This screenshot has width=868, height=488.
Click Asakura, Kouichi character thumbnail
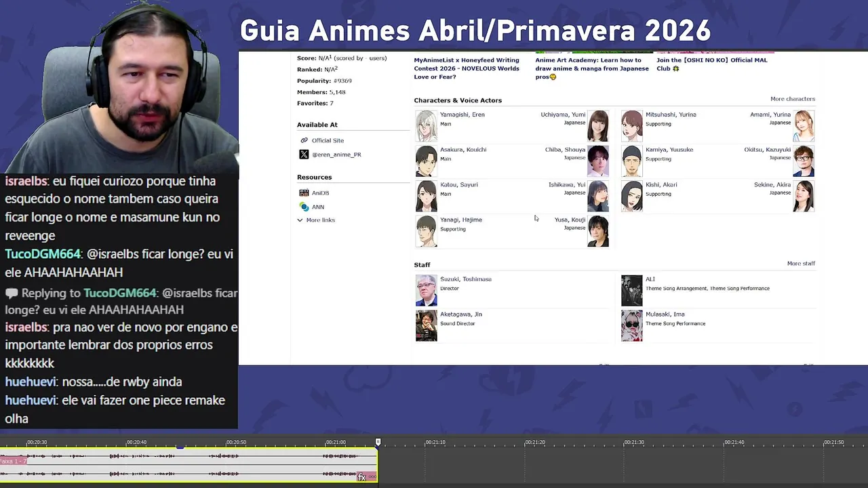click(426, 161)
